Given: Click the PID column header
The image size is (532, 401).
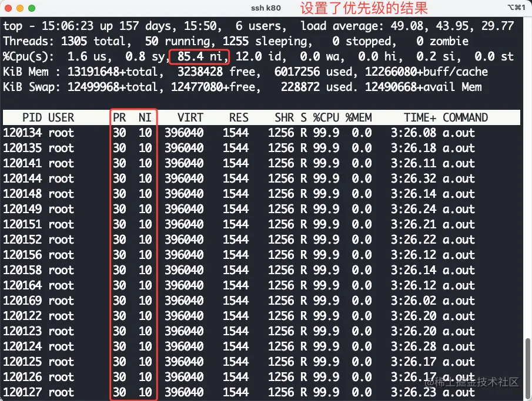Looking at the screenshot, I should [x=32, y=117].
